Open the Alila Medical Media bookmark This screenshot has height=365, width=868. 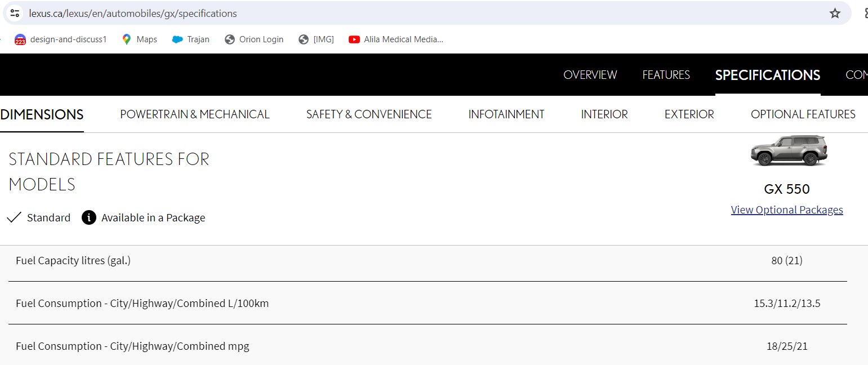(x=396, y=39)
